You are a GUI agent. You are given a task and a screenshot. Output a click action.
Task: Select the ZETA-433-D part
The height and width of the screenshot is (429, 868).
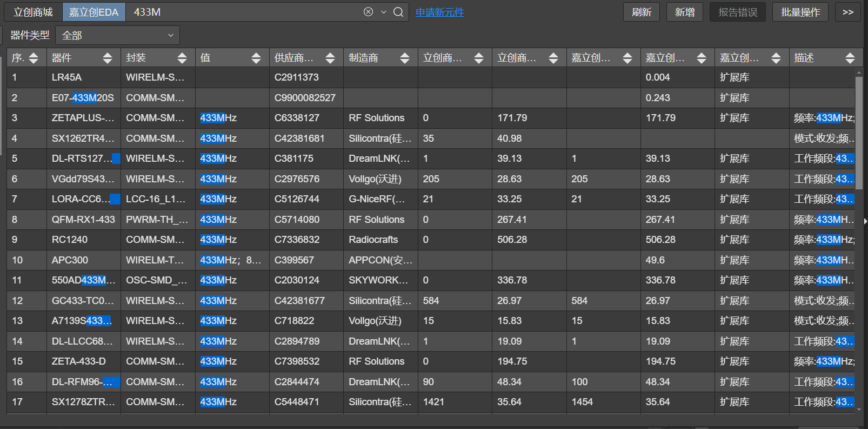coord(79,361)
